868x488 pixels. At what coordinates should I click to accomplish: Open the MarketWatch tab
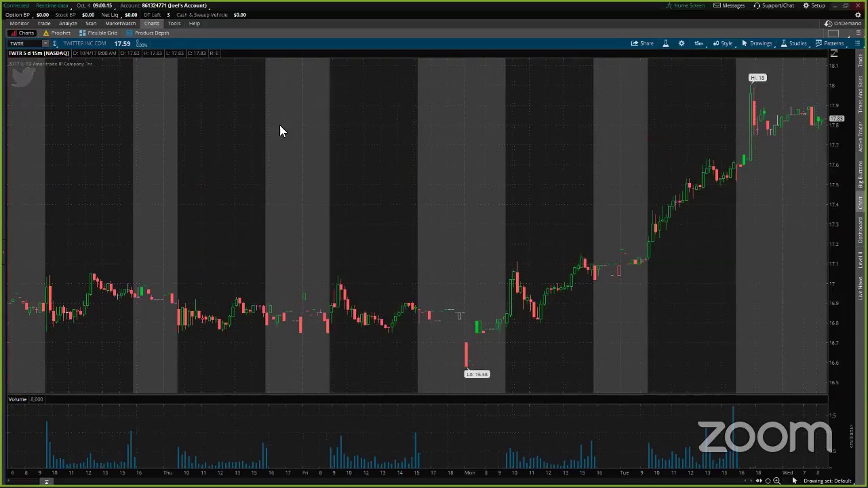pos(120,23)
